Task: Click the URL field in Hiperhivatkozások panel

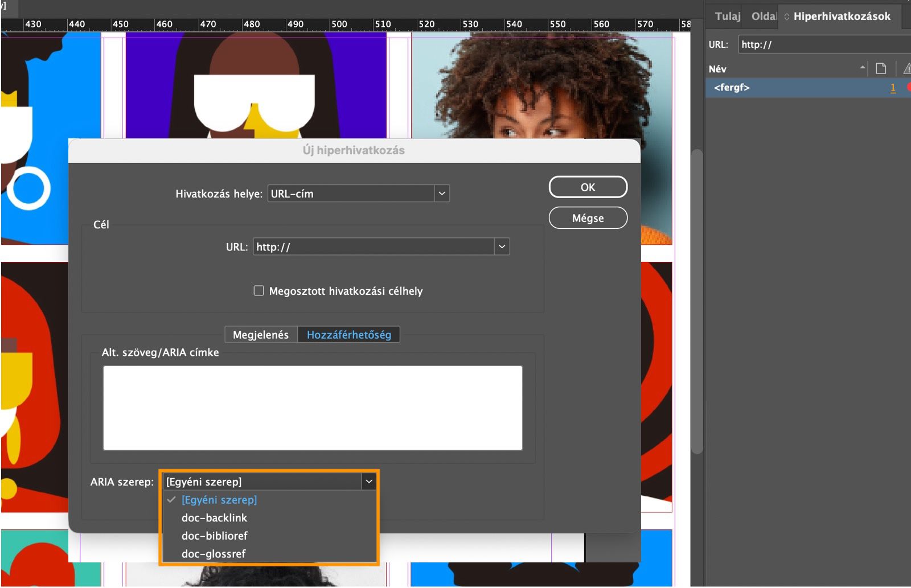Action: point(824,44)
